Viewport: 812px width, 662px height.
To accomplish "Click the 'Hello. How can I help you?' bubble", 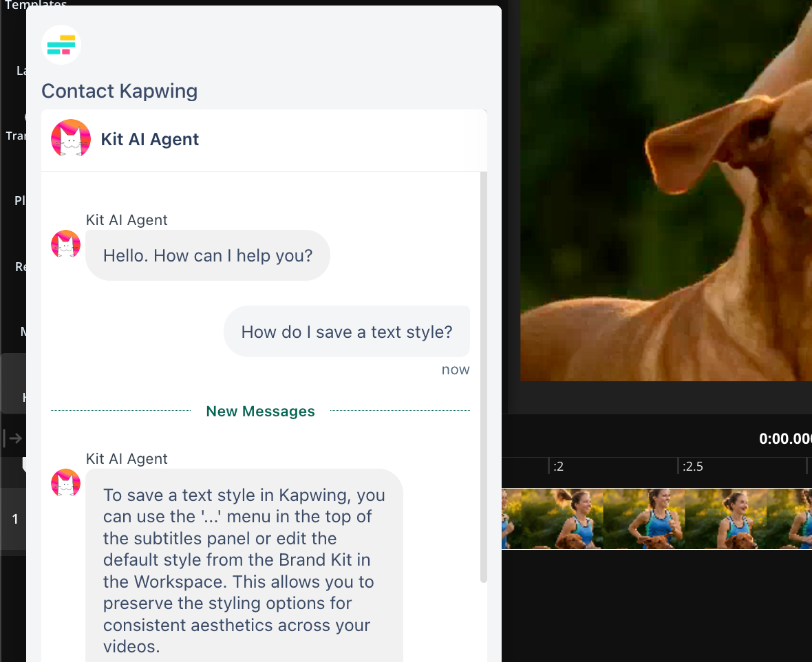I will pos(208,256).
